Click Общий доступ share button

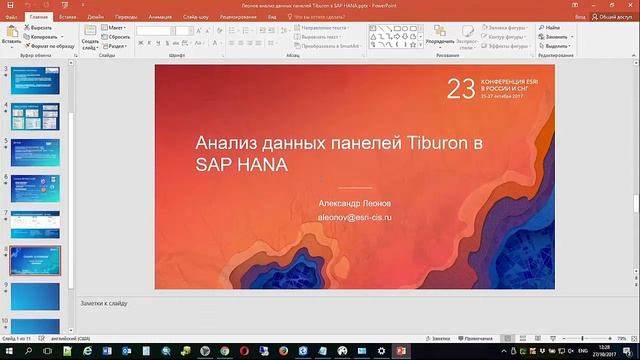(611, 17)
